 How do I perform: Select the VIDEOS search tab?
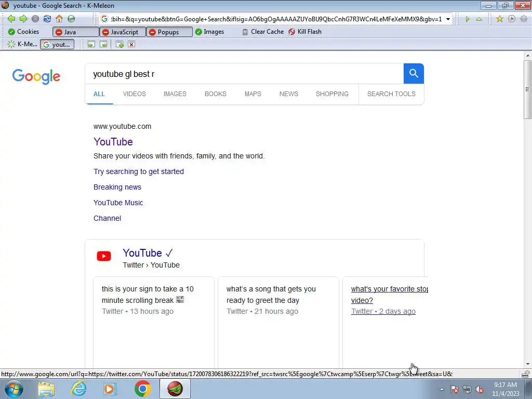point(135,94)
